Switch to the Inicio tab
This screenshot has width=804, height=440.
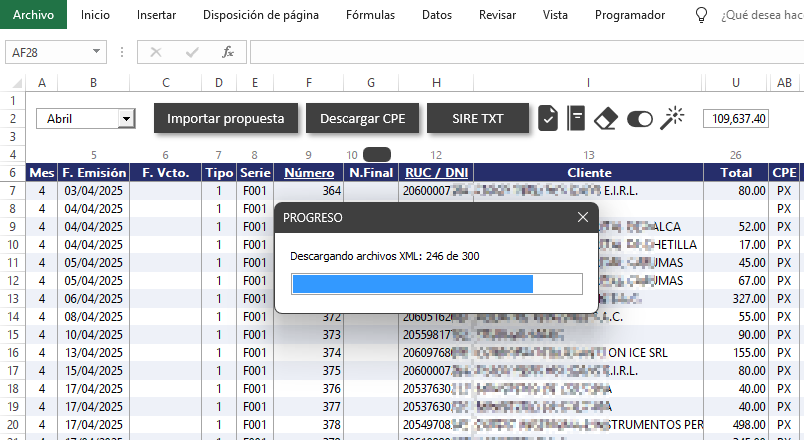coord(95,15)
